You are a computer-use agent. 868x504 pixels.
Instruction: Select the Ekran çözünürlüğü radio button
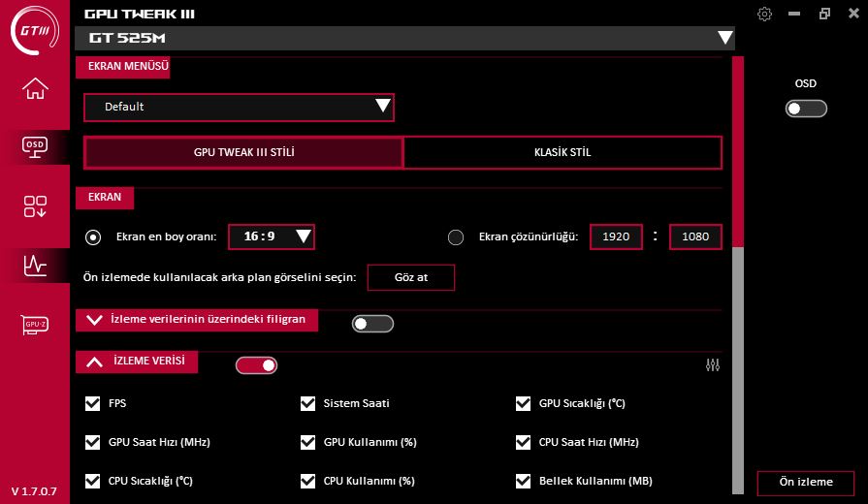point(456,237)
